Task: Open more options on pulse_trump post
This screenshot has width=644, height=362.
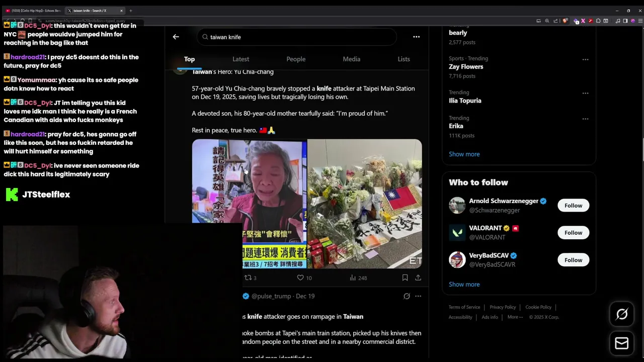Action: (x=418, y=296)
